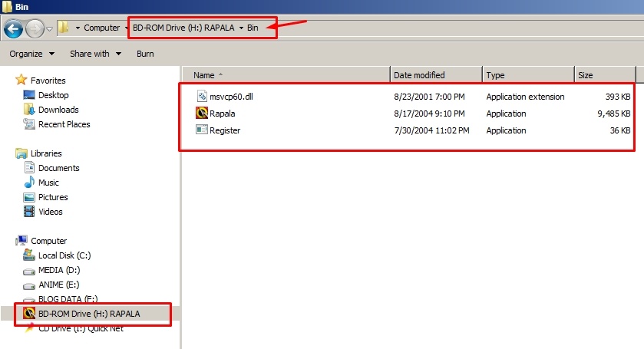Click the Desktop icon in Favorites
This screenshot has width=644, height=349.
[x=29, y=95]
